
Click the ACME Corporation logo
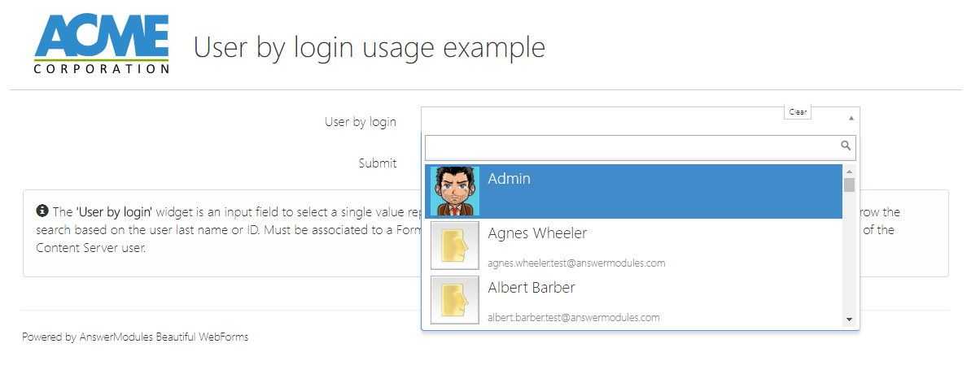102,45
